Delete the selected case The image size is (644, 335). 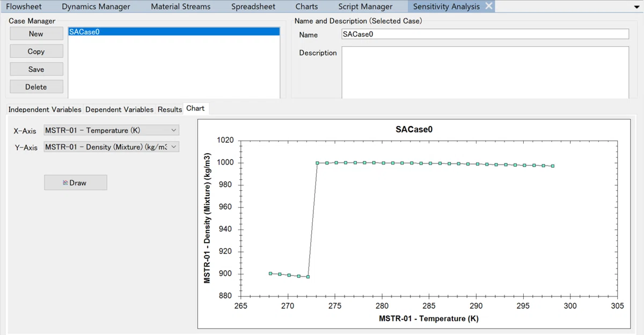[x=36, y=87]
